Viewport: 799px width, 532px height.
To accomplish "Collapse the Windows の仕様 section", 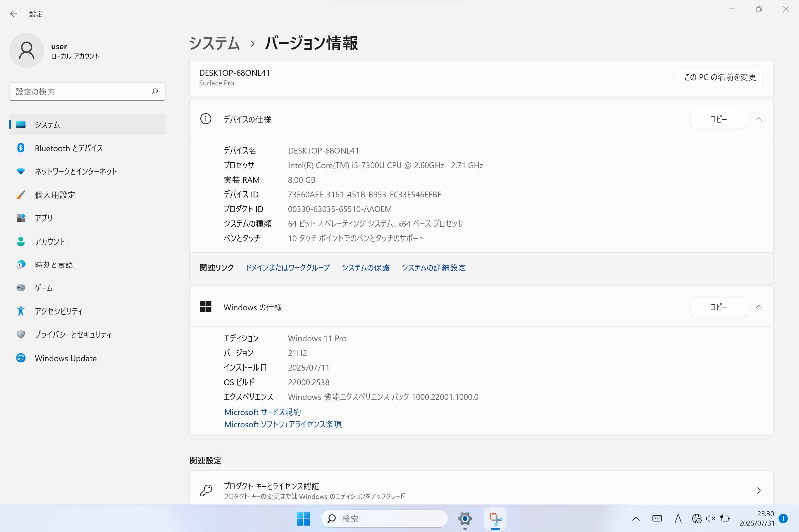I will (x=759, y=307).
